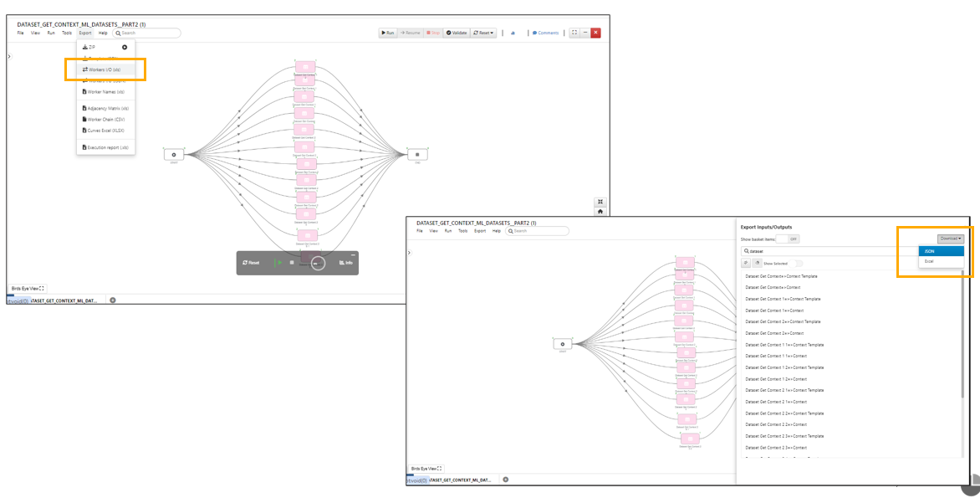Click the home icon on the canvas edge
This screenshot has width=980, height=498.
tap(600, 212)
